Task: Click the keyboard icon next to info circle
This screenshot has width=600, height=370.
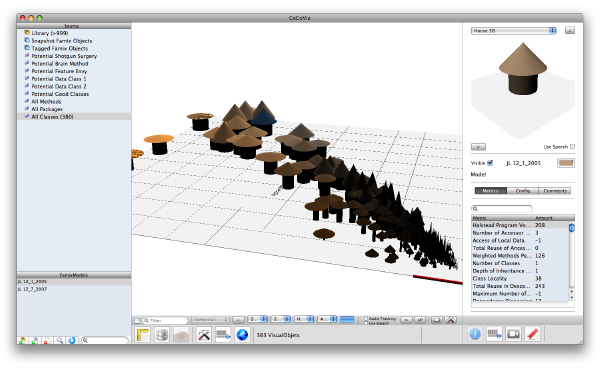Action: 494,334
